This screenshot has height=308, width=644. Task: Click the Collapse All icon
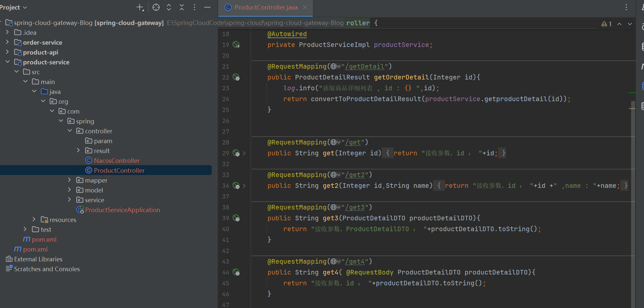pos(182,7)
